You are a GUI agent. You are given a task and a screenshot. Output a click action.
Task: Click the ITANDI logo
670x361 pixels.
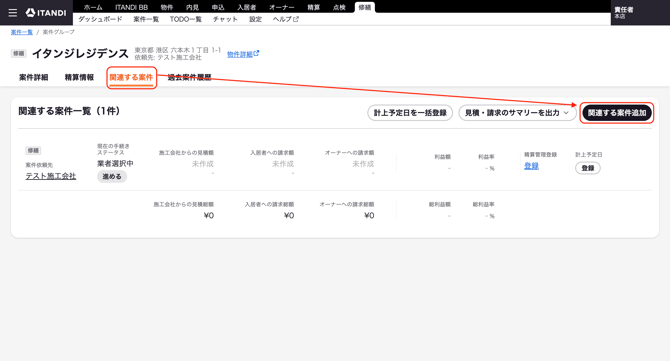tap(46, 13)
